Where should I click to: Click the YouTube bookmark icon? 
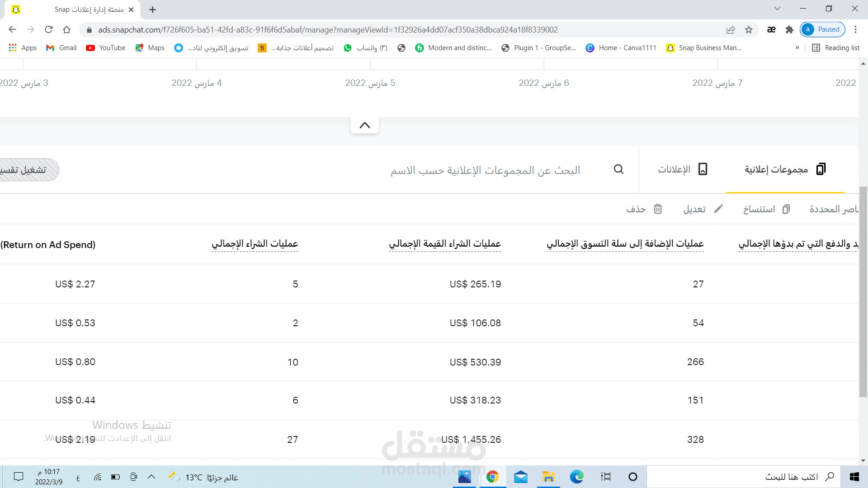[91, 47]
